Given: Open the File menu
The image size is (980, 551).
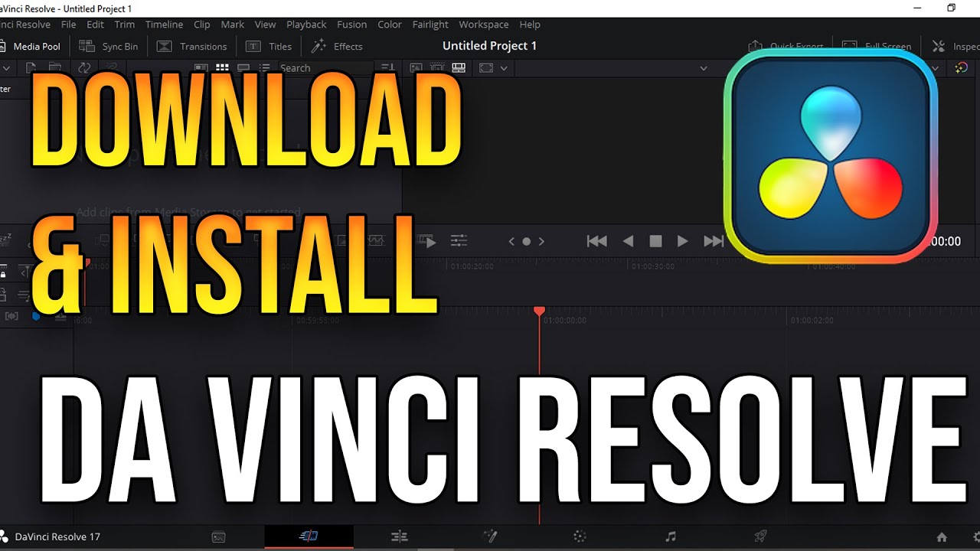Looking at the screenshot, I should click(x=68, y=24).
